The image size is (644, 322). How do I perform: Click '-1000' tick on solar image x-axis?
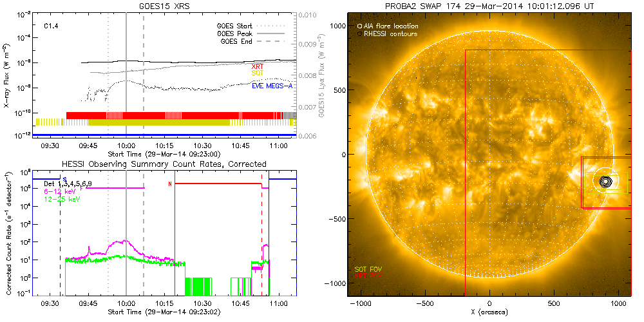tap(361, 305)
